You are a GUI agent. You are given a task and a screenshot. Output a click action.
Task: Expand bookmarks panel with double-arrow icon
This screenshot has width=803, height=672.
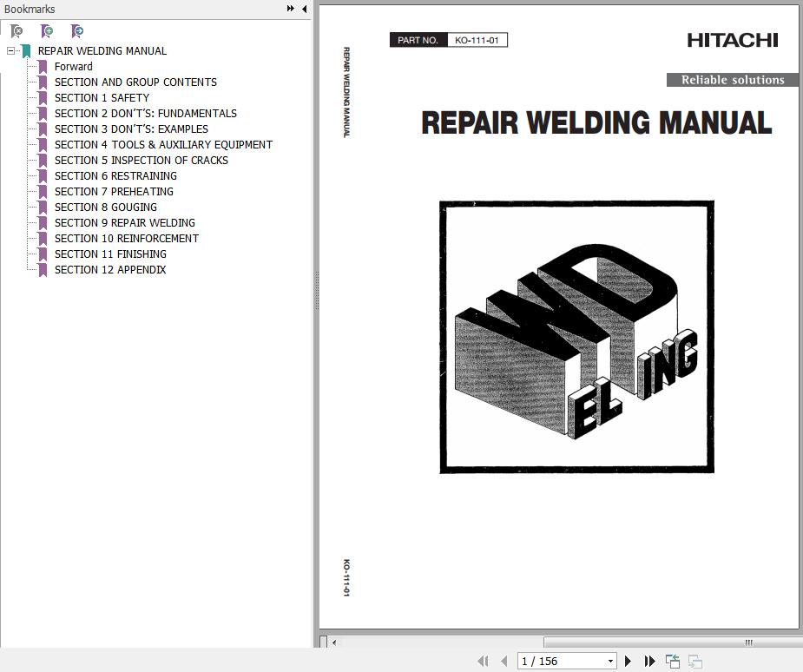[290, 9]
